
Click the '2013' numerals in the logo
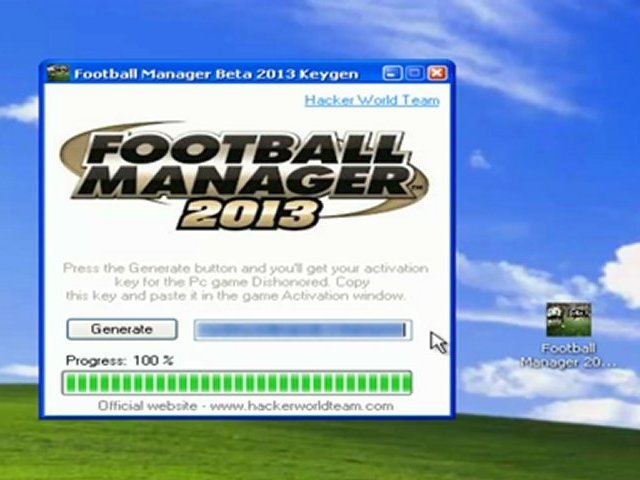coord(245,213)
